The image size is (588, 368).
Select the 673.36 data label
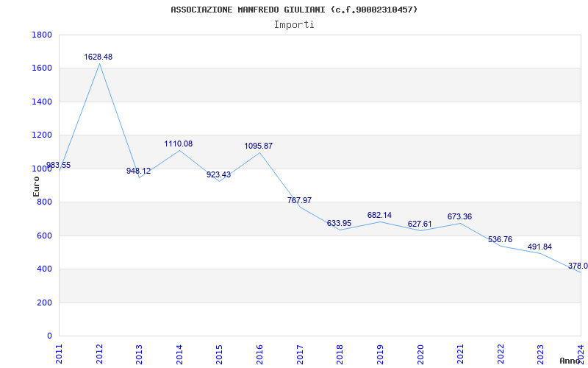[x=459, y=216]
